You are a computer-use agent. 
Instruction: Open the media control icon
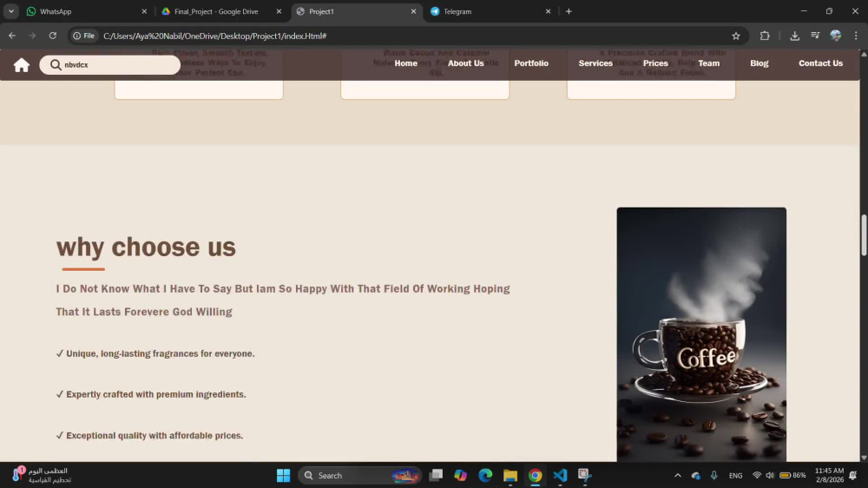815,36
